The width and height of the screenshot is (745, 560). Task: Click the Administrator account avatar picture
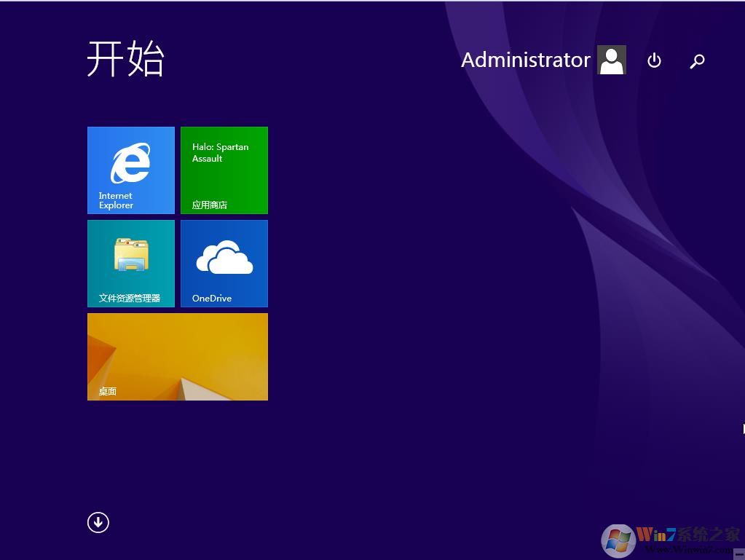612,60
